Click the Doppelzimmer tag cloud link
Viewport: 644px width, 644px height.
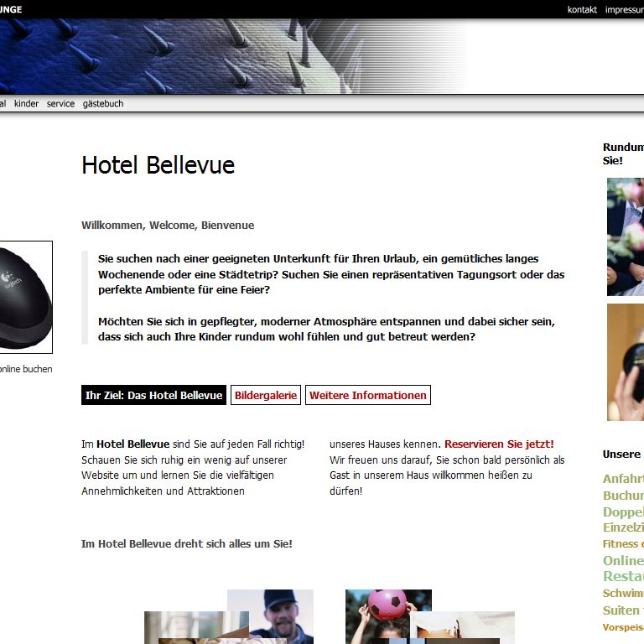click(623, 512)
